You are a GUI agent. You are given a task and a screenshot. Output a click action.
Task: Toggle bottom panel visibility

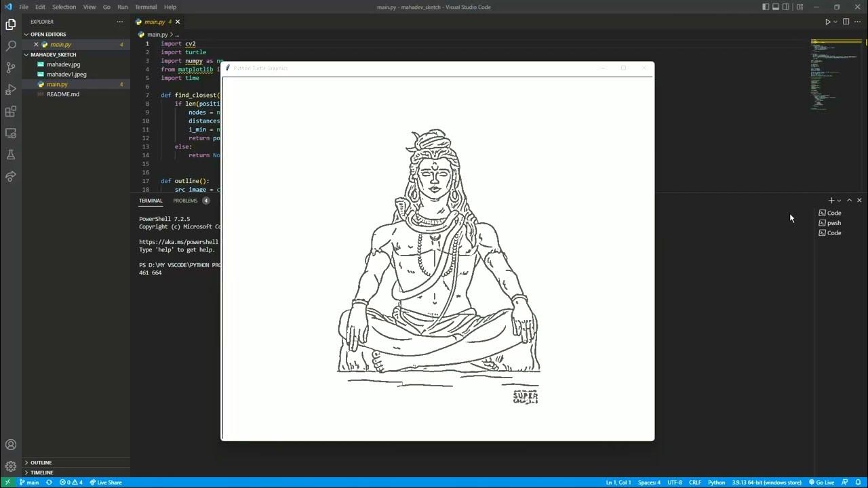click(x=776, y=7)
